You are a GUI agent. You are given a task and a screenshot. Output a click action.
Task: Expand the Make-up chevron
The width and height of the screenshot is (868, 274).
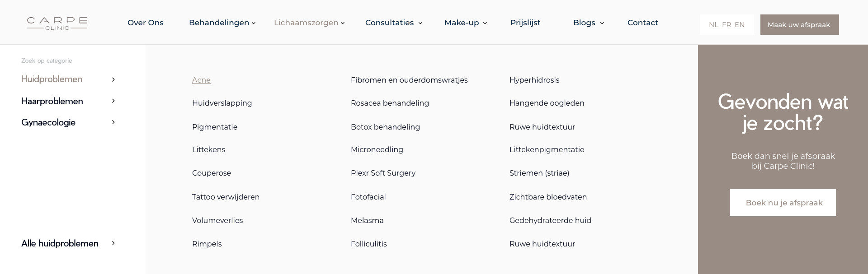(x=485, y=23)
